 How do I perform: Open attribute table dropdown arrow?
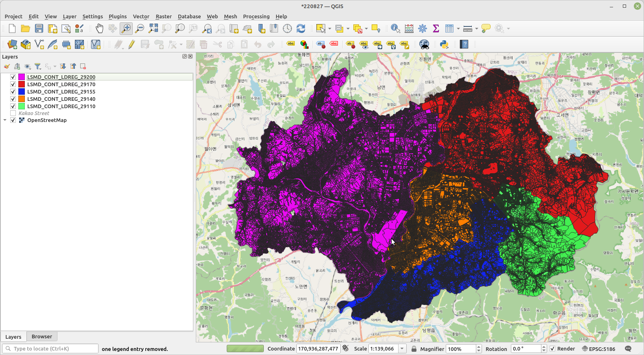tap(458, 28)
